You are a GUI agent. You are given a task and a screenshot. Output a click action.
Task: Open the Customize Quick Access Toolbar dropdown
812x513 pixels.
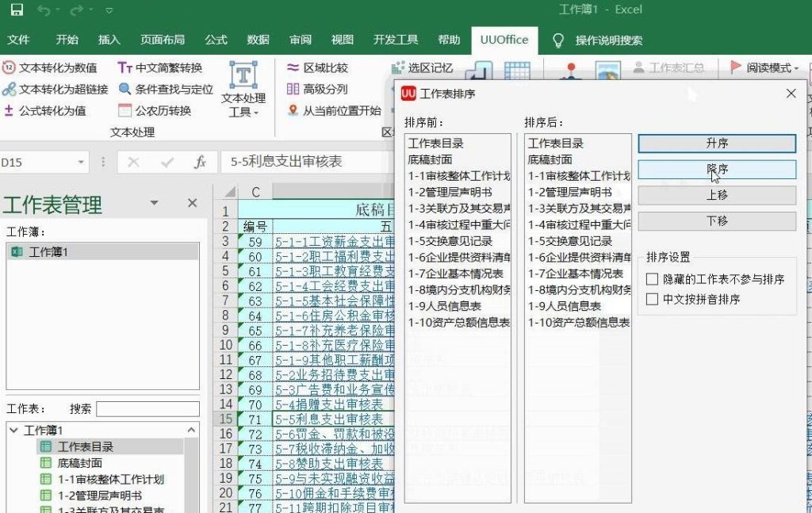[109, 10]
